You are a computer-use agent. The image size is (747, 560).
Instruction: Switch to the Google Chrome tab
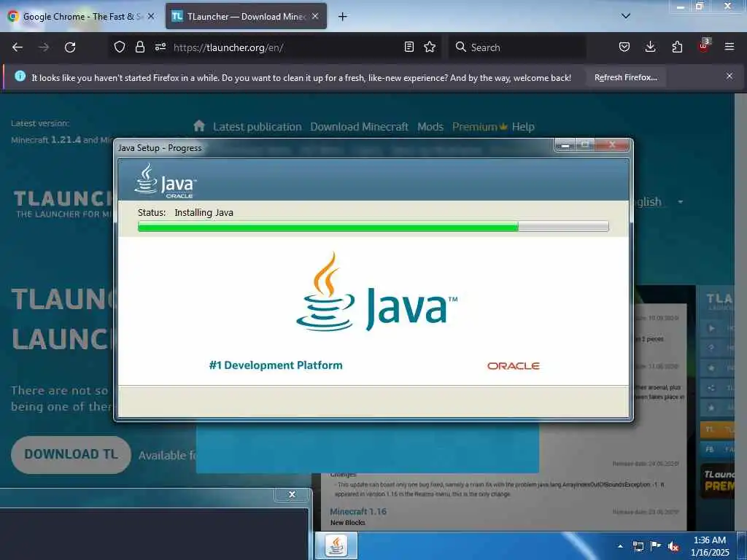(x=81, y=17)
